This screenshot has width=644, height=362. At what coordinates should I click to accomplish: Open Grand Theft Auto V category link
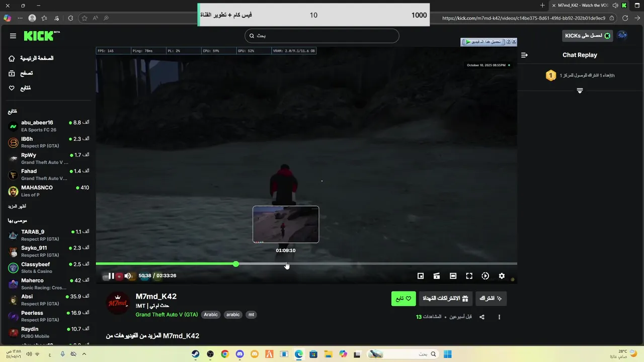tap(167, 315)
